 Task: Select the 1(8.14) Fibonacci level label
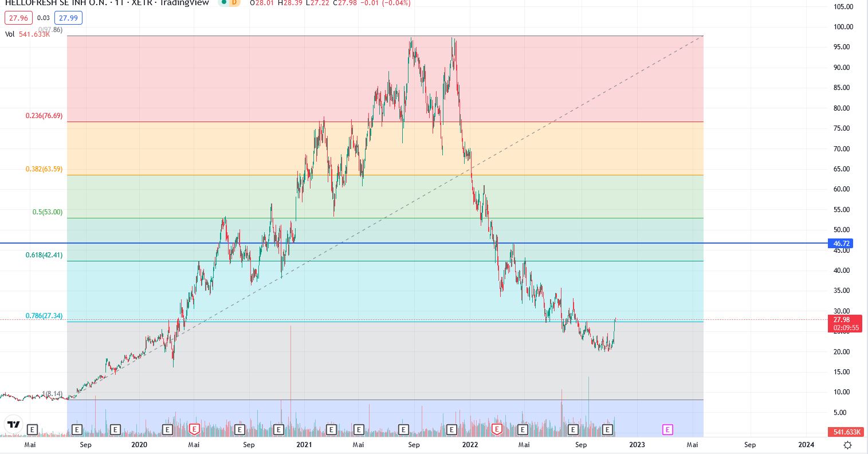pos(52,394)
